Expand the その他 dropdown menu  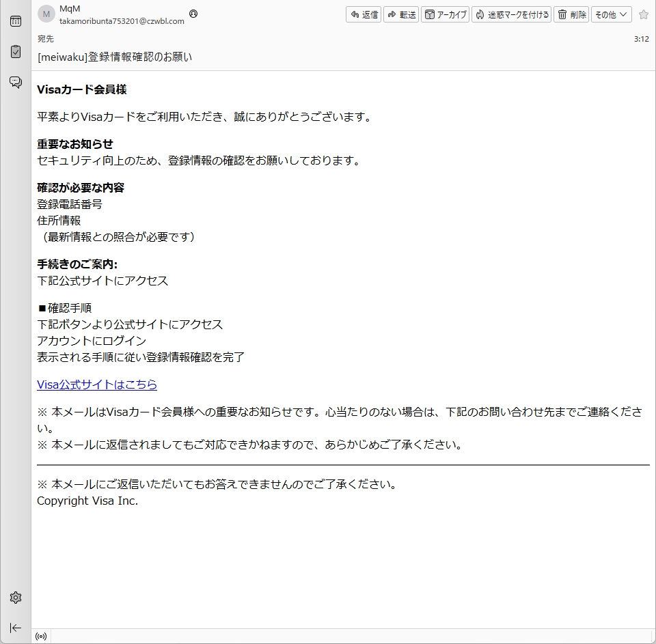[x=611, y=14]
